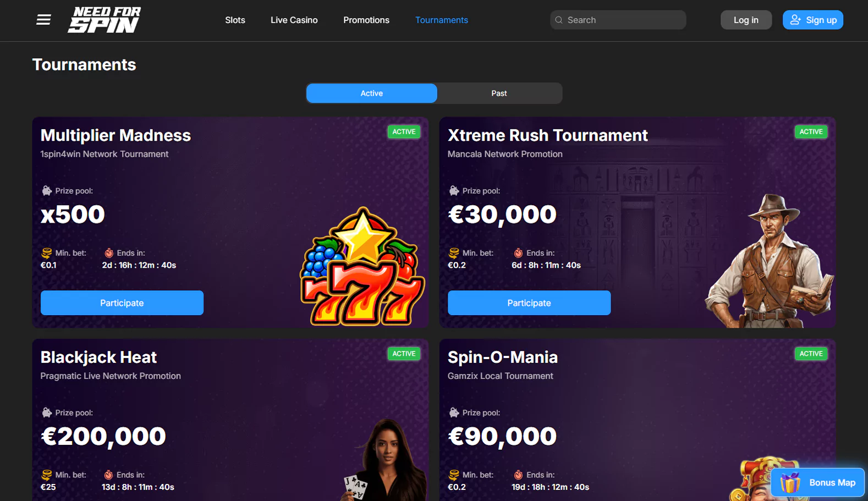
Task: Click the explorer character on Xtreme Rush
Action: coord(770,261)
